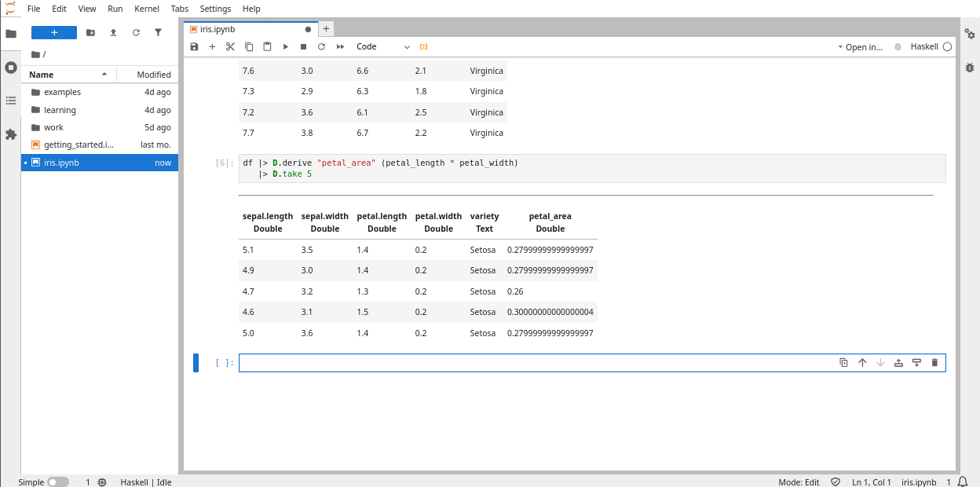Paste cell from clipboard icon
The image size is (980, 487).
point(267,47)
